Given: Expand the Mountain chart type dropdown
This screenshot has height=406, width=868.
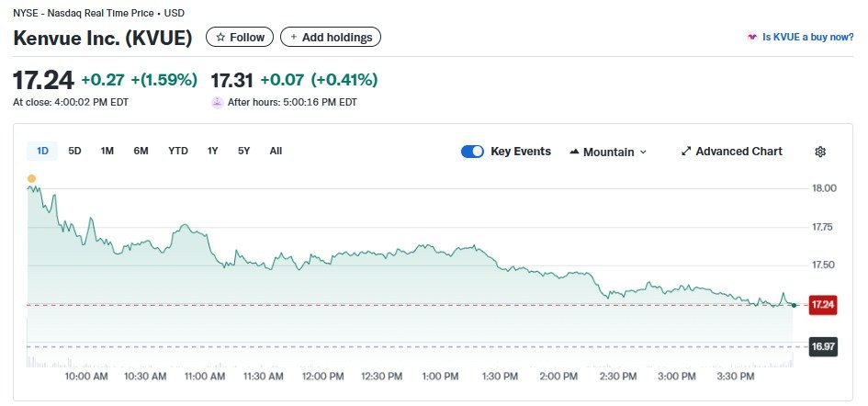Looking at the screenshot, I should tap(608, 152).
